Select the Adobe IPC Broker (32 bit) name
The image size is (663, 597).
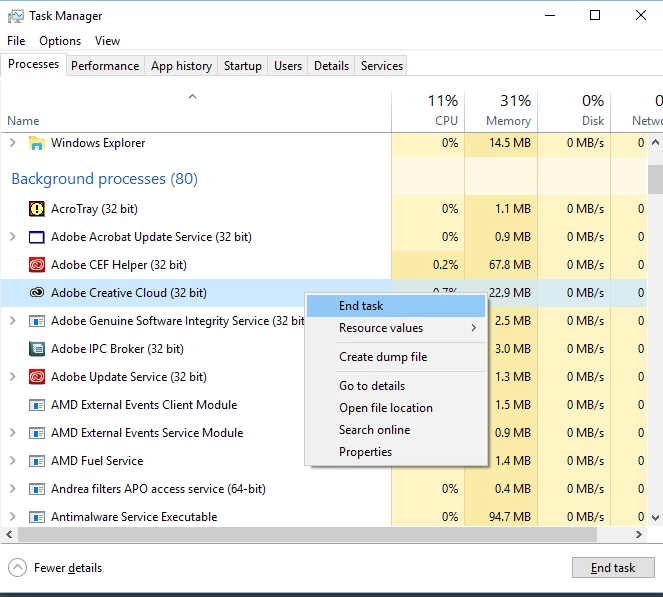coord(117,349)
